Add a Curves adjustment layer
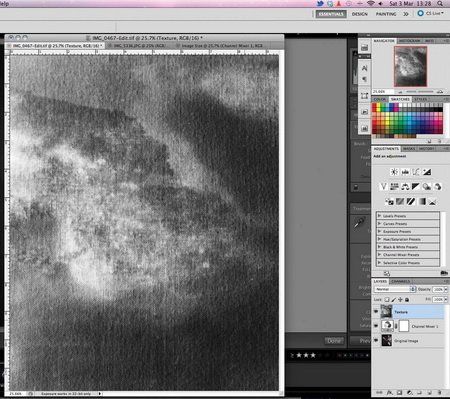 point(416,172)
